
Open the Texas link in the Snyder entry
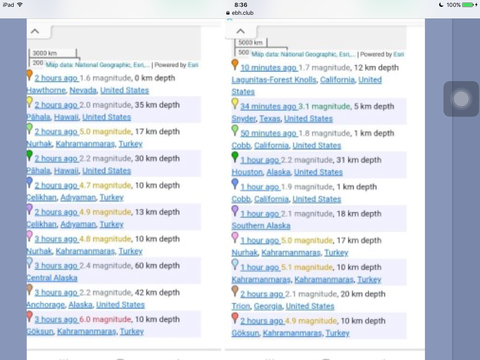coord(270,119)
